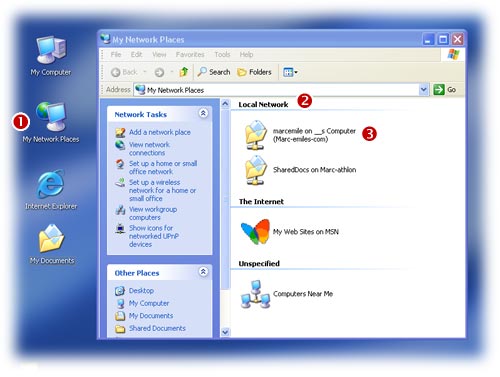This screenshot has height=377, width=500.
Task: Click the sidebar scroll down arrow
Action: point(225,332)
